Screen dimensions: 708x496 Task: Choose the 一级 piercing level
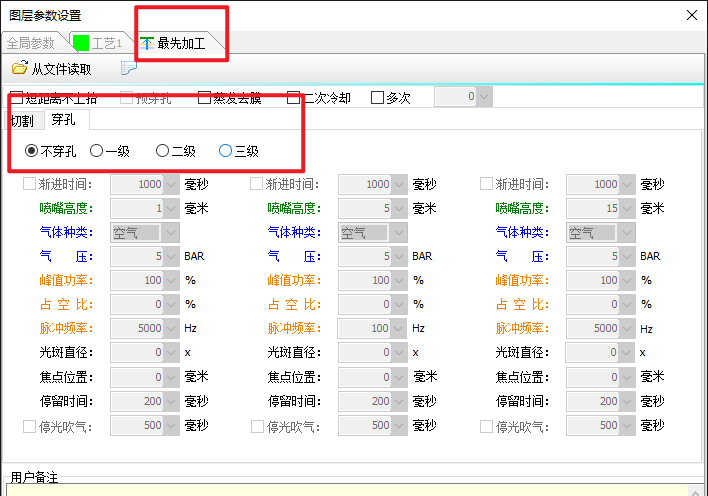97,151
